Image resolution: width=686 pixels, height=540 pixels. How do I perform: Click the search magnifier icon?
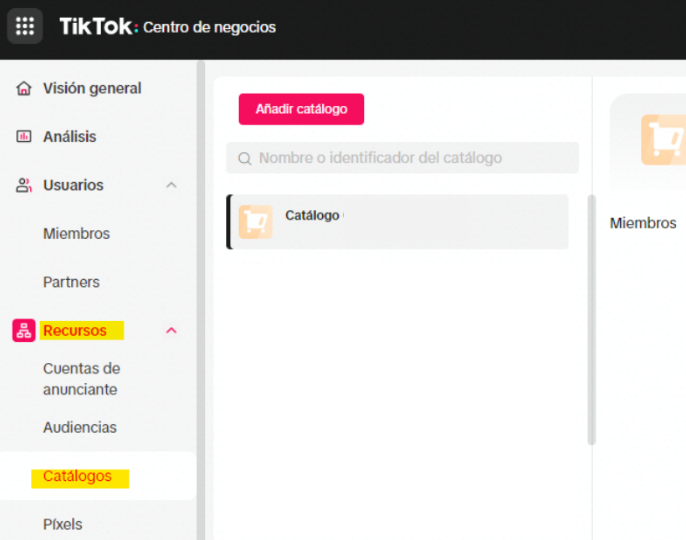pyautogui.click(x=244, y=158)
